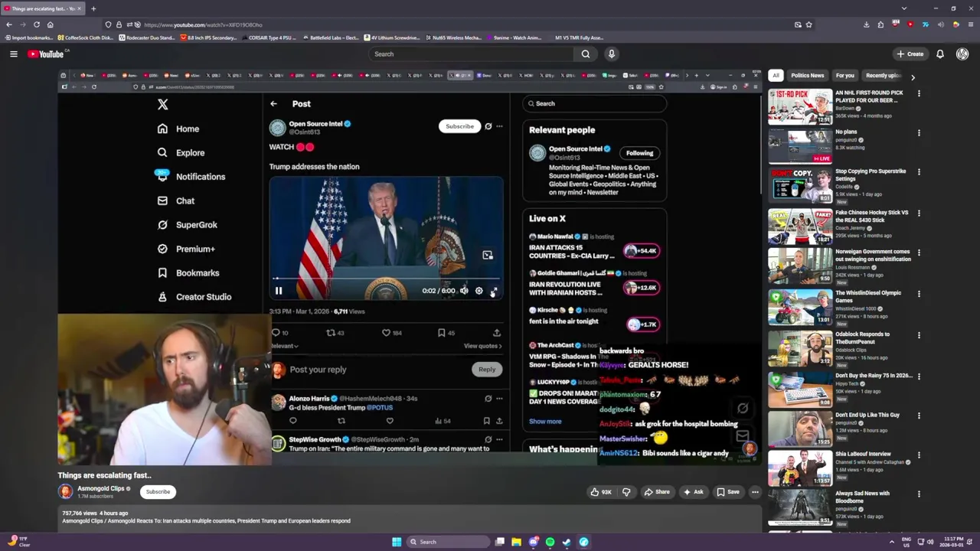This screenshot has height=551, width=980.
Task: Click the X logo in the streamed page
Action: point(163,105)
